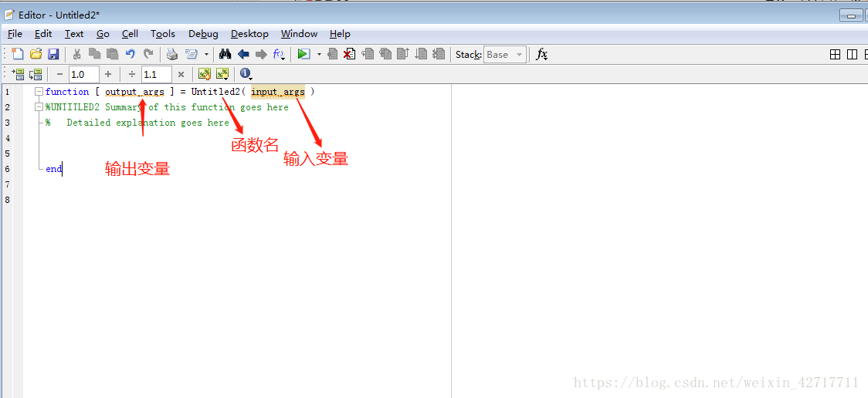This screenshot has height=398, width=868.
Task: Expand the run button dropdown arrow
Action: pos(319,55)
